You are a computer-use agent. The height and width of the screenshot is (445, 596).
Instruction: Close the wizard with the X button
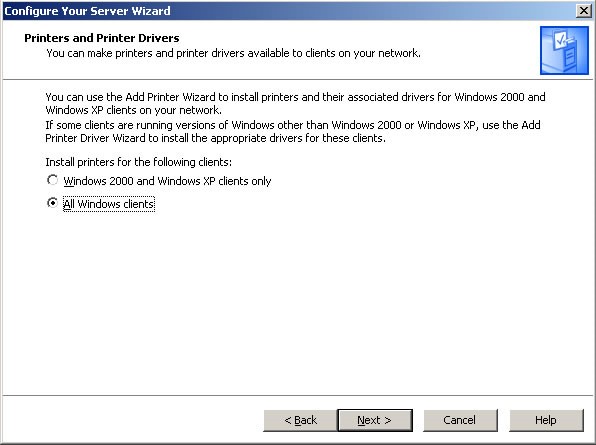click(583, 11)
